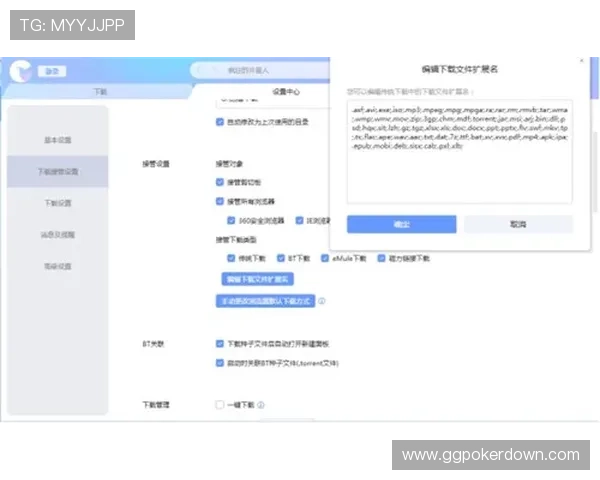Click the settings page vertical scrollbar

click(595, 172)
